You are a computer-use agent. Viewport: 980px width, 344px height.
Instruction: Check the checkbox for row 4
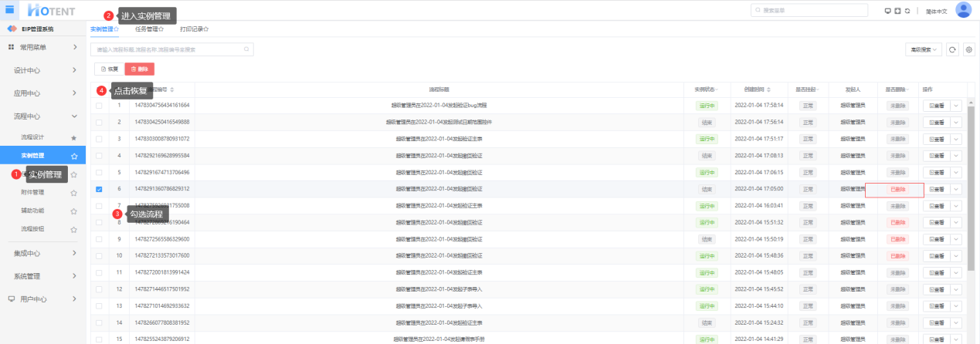click(x=99, y=155)
